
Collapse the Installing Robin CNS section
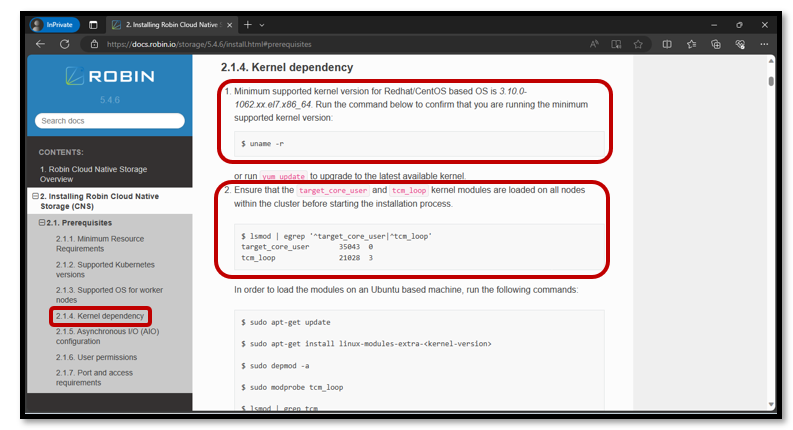[35, 196]
